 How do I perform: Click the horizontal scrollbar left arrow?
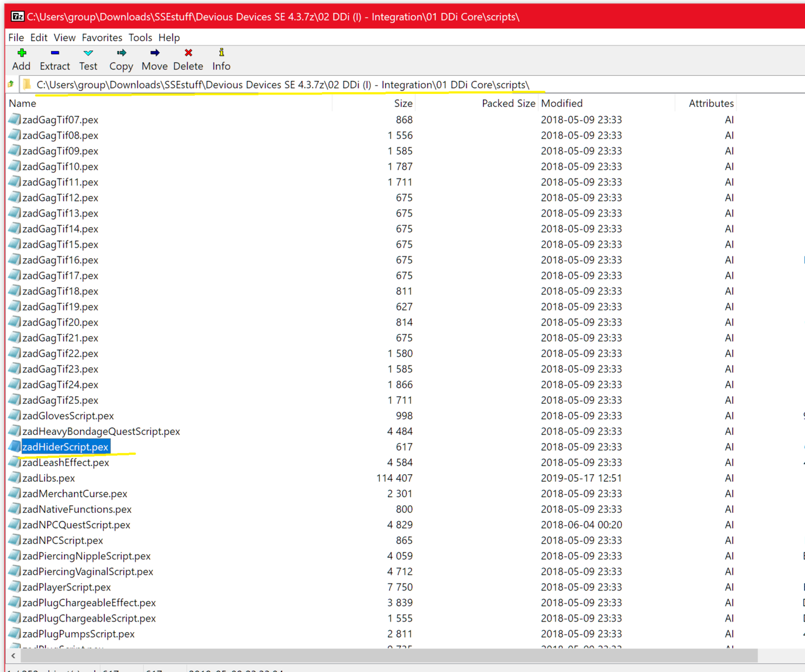point(13,656)
